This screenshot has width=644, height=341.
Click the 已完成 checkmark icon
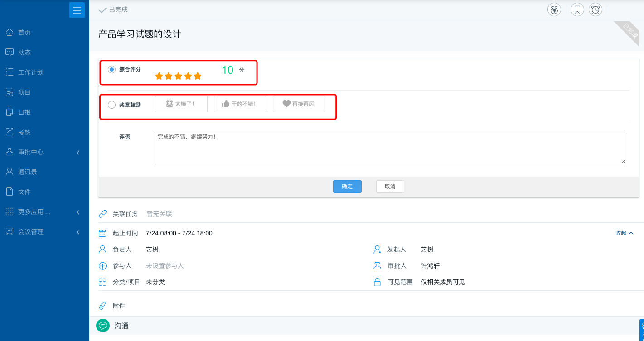102,10
